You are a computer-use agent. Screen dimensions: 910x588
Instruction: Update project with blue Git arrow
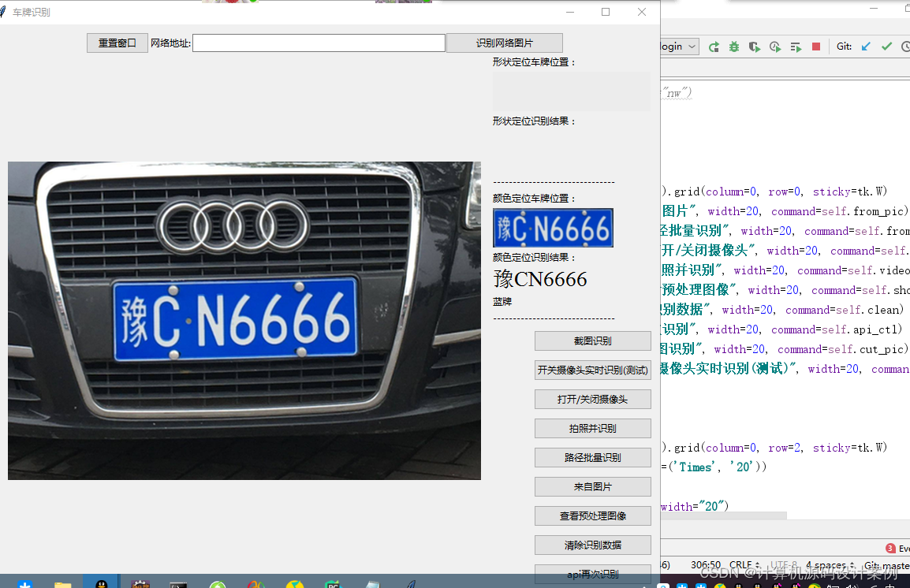866,47
